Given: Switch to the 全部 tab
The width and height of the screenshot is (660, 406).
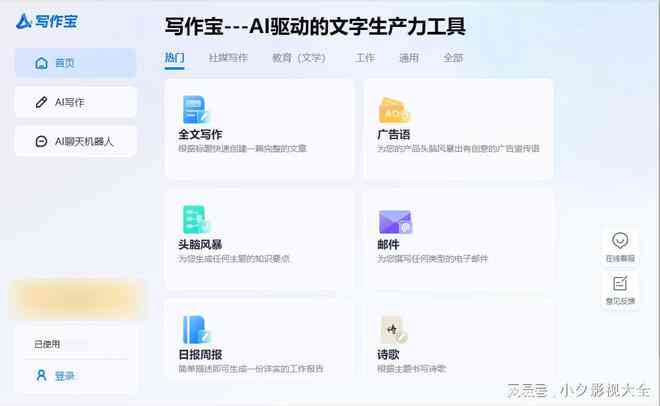Looking at the screenshot, I should pos(453,58).
